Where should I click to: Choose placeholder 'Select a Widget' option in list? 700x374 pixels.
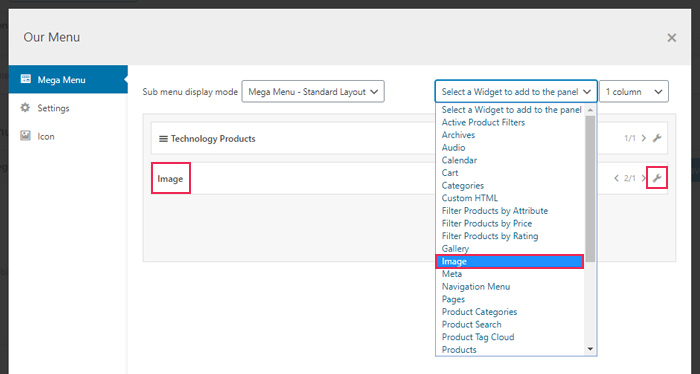tap(511, 110)
